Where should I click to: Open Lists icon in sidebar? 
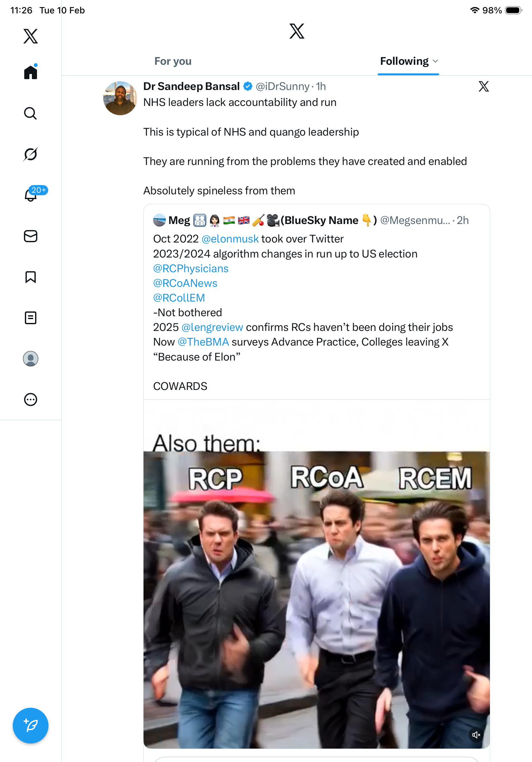pyautogui.click(x=31, y=318)
